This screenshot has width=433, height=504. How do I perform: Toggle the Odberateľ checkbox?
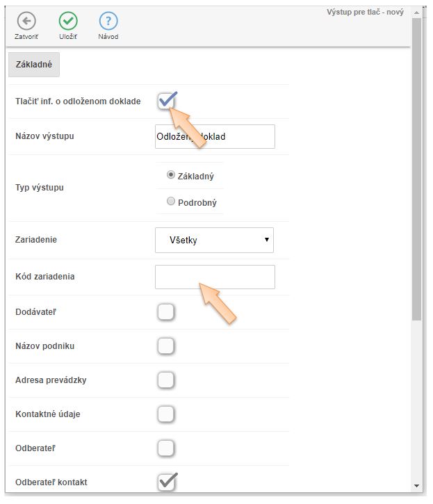[165, 447]
